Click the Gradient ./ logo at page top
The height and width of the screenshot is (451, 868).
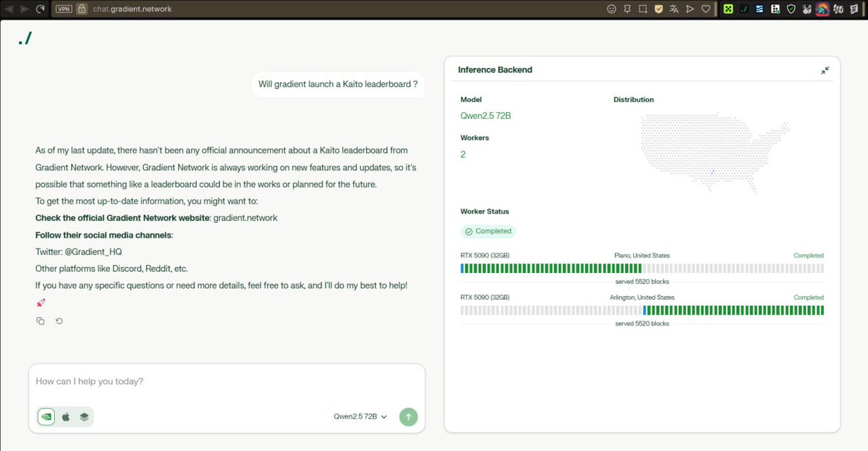25,39
